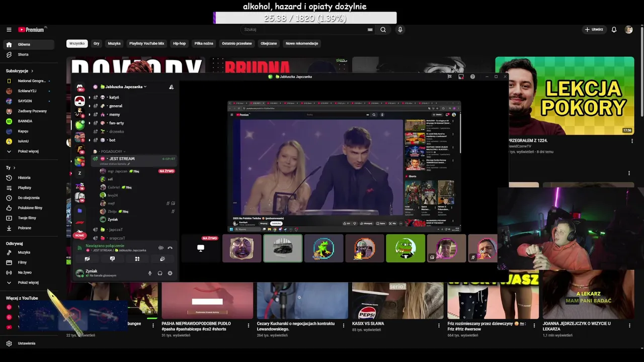Viewport: 644px width, 362px height.
Task: Select the Wszystko filter chip
Action: point(77,44)
